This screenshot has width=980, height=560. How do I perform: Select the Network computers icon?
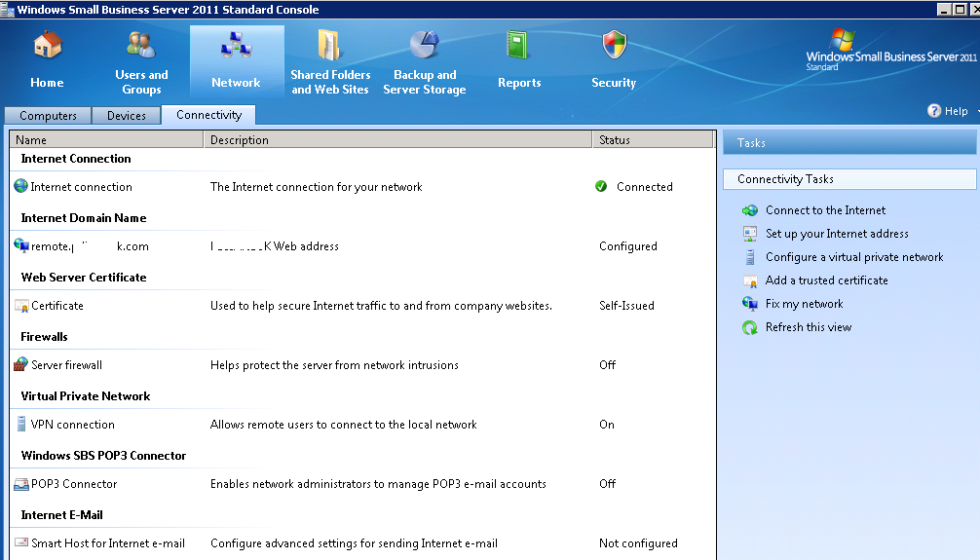coord(237,45)
